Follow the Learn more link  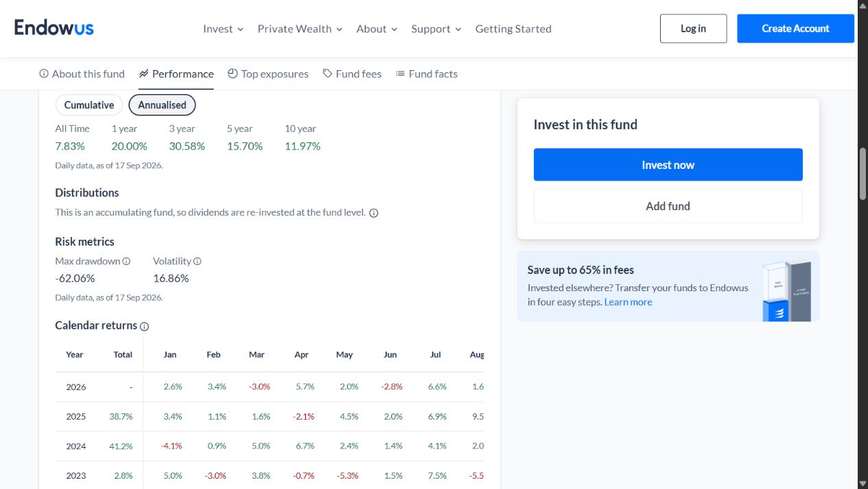click(x=628, y=302)
